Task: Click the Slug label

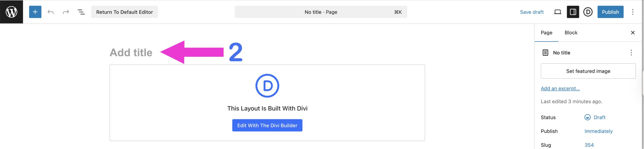Action: point(546,145)
